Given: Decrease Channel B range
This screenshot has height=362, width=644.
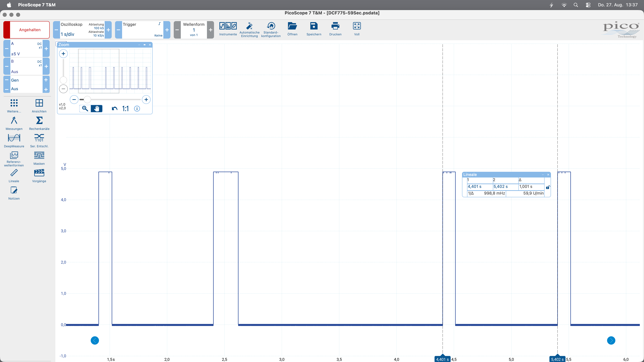Looking at the screenshot, I should pyautogui.click(x=7, y=66).
